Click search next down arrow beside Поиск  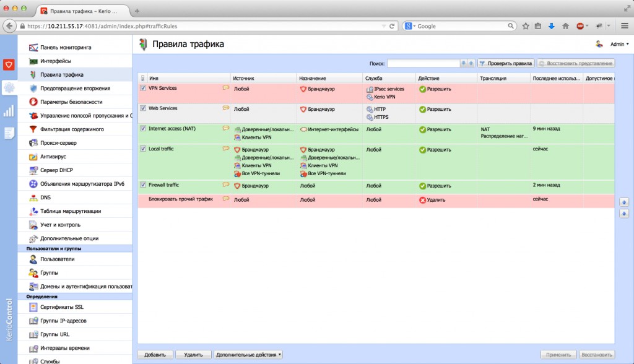464,64
